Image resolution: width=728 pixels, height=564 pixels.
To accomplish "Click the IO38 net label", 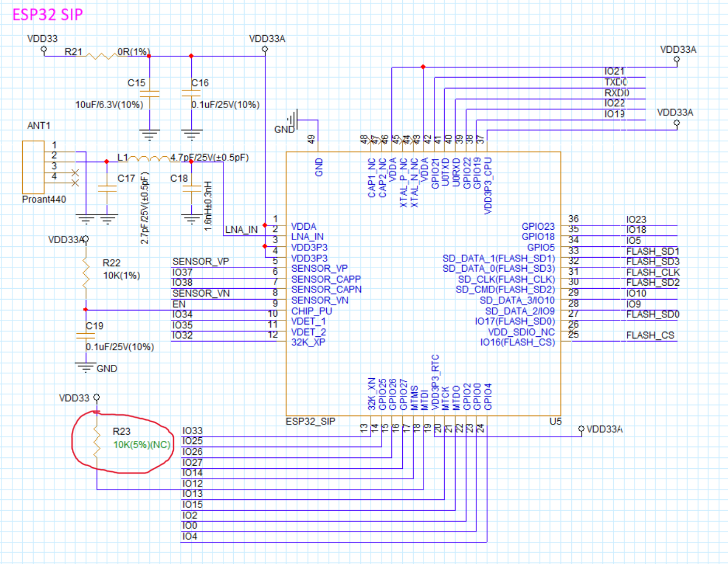I will (183, 283).
